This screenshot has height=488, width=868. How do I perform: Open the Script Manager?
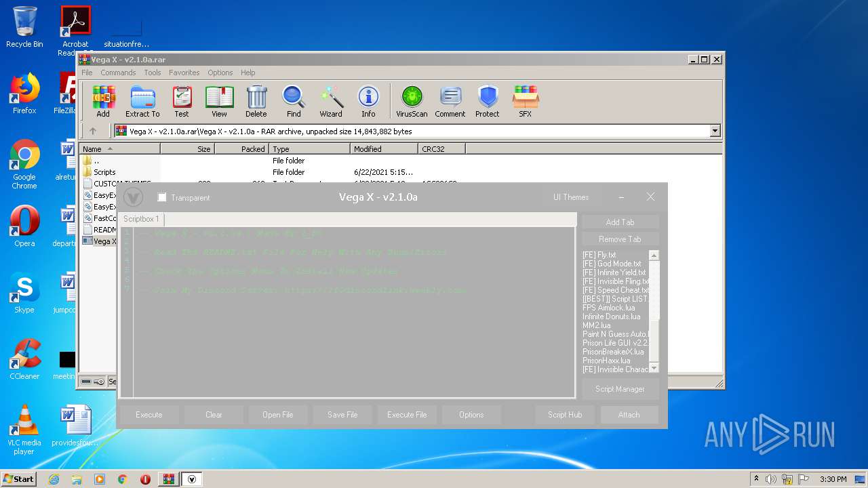click(x=620, y=389)
